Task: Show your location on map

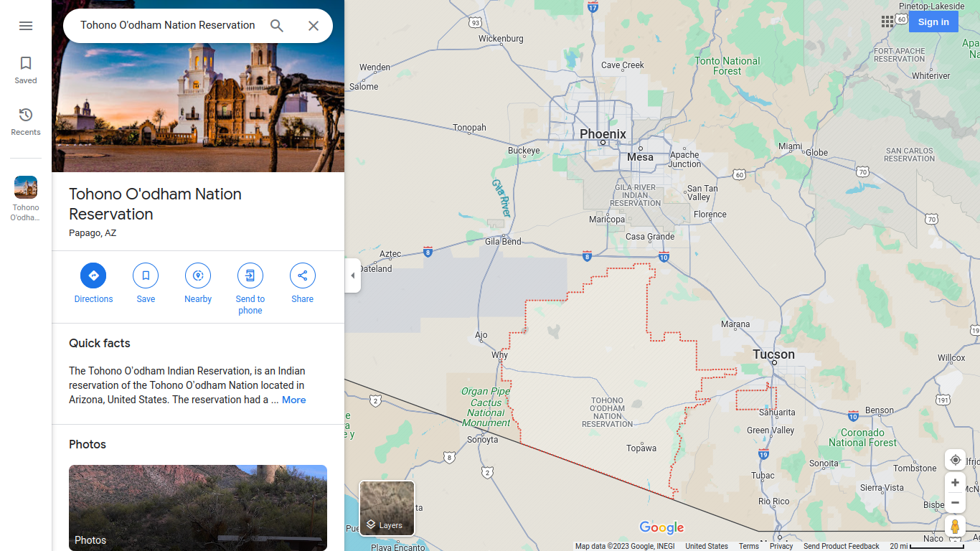Action: (955, 460)
